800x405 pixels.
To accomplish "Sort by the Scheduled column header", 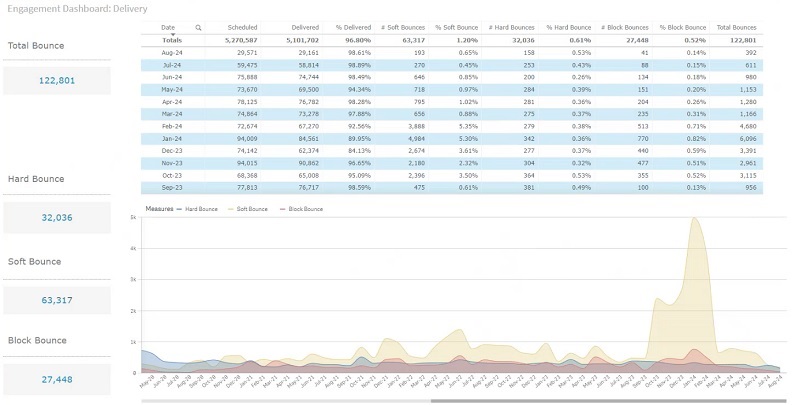I will [x=242, y=28].
